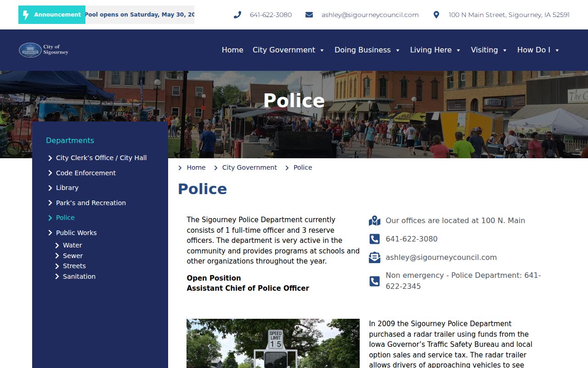The height and width of the screenshot is (368, 588).
Task: Click the top bar phone number 641-622-3080
Action: pyautogui.click(x=271, y=15)
